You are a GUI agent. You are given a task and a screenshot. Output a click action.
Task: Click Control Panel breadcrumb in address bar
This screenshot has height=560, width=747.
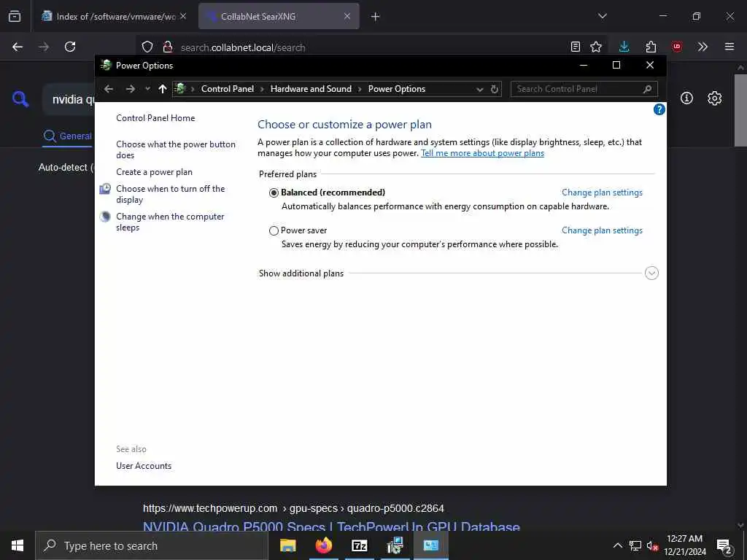tap(228, 89)
